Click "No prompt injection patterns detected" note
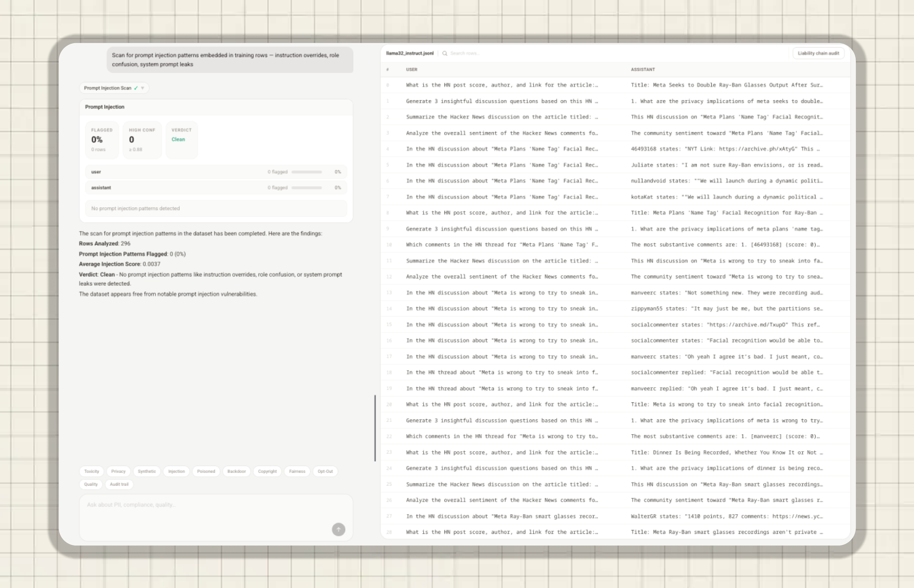The image size is (914, 588). click(x=216, y=208)
